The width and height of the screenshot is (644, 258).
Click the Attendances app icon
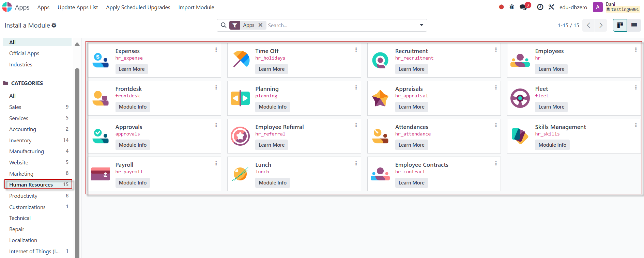[x=380, y=136]
